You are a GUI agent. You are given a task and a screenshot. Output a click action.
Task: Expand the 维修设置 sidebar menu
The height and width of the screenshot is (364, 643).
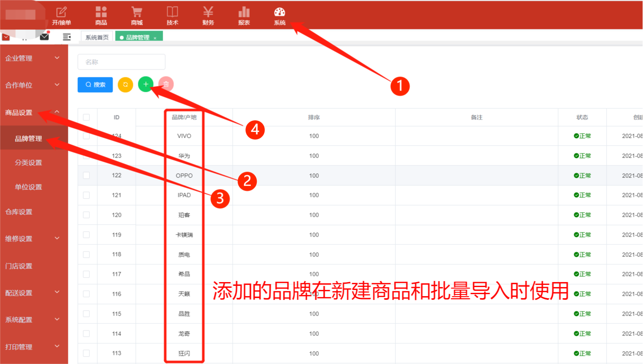tap(34, 239)
